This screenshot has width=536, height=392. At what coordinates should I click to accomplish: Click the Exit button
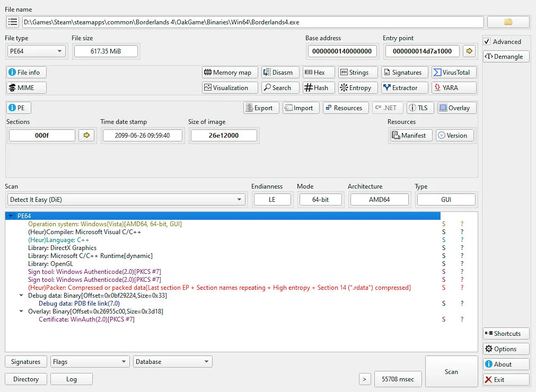tap(506, 379)
